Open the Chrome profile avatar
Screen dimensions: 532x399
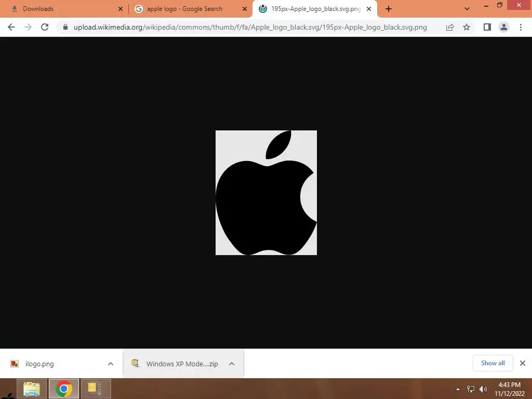504,27
